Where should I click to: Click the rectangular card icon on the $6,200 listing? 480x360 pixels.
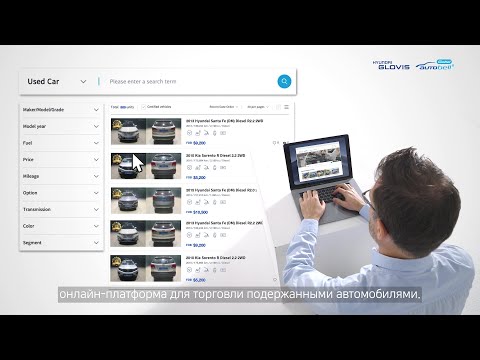(x=223, y=270)
